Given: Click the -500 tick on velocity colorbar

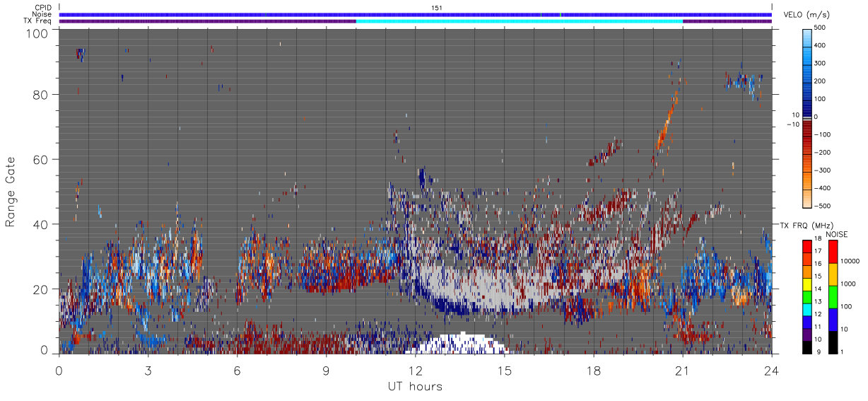Looking at the screenshot, I should pos(823,207).
